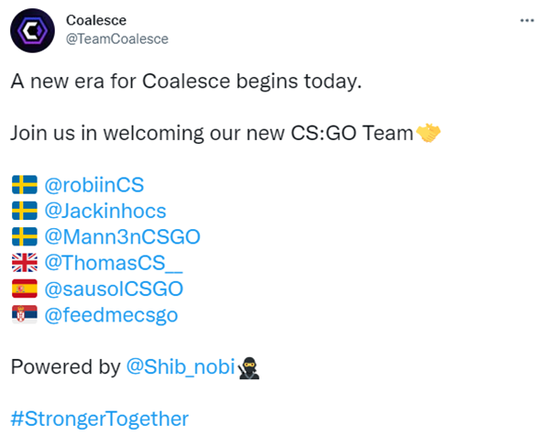The image size is (550, 436).
Task: Open the @robiinCS mention
Action: 94,185
